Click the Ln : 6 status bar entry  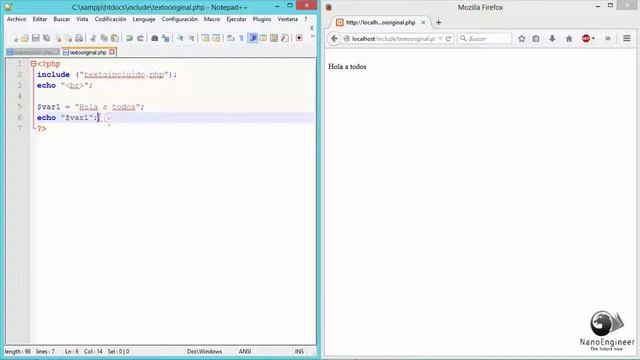click(71, 351)
